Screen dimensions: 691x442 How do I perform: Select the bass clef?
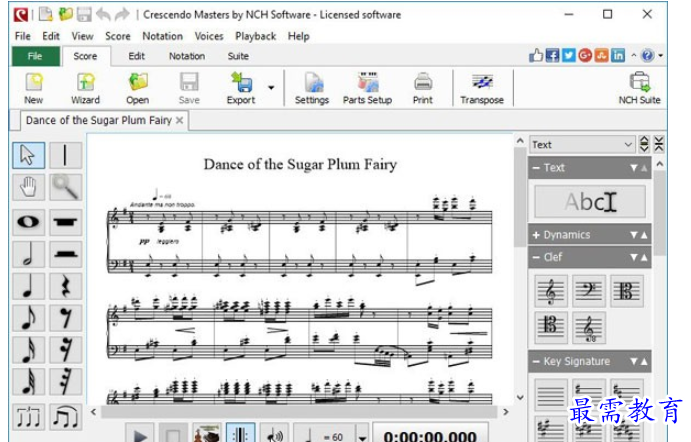pos(589,291)
